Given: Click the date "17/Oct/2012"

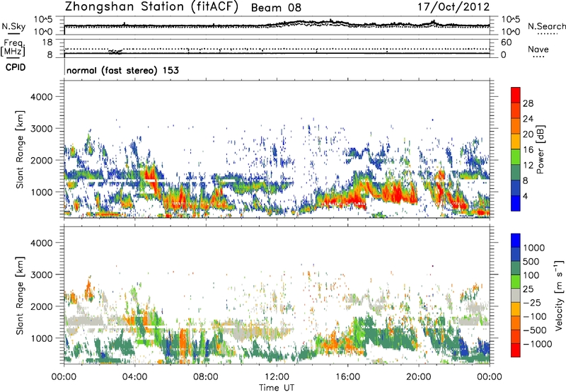Looking at the screenshot, I should [x=454, y=7].
